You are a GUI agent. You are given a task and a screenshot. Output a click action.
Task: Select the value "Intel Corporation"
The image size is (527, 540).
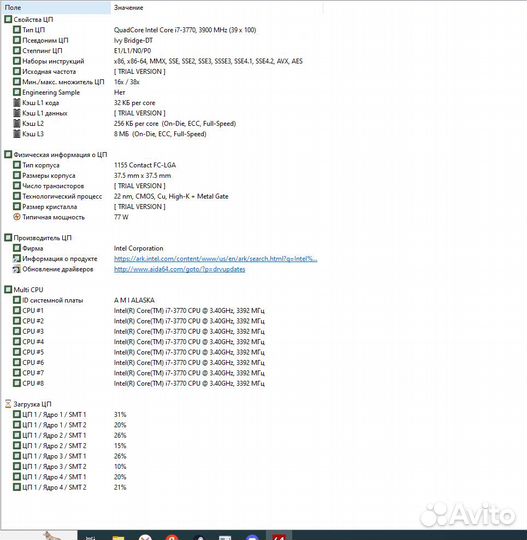click(x=138, y=248)
